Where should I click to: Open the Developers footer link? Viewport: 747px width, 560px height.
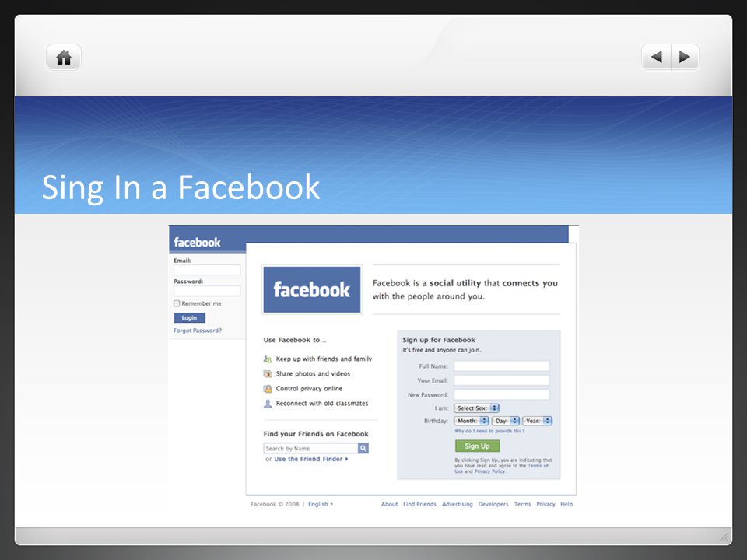pos(493,504)
